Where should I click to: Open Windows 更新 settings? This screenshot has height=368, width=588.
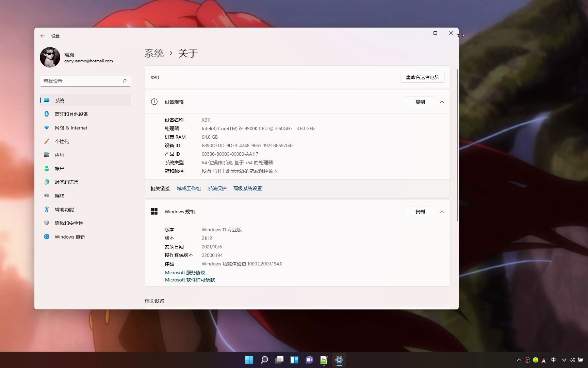point(85,237)
